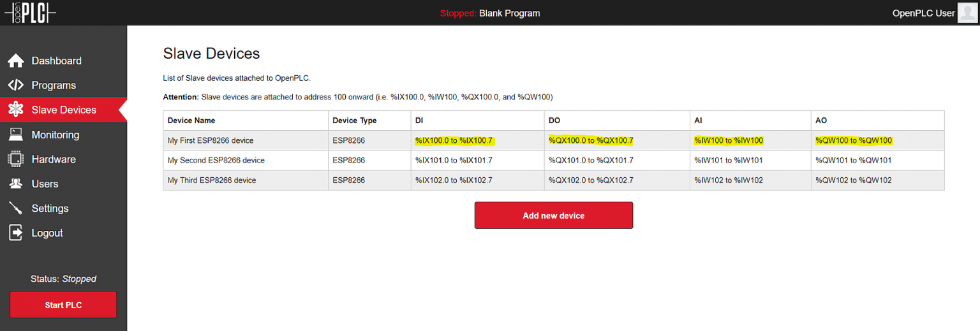The width and height of the screenshot is (980, 331).
Task: Click the Monitoring screen icon
Action: (16, 135)
